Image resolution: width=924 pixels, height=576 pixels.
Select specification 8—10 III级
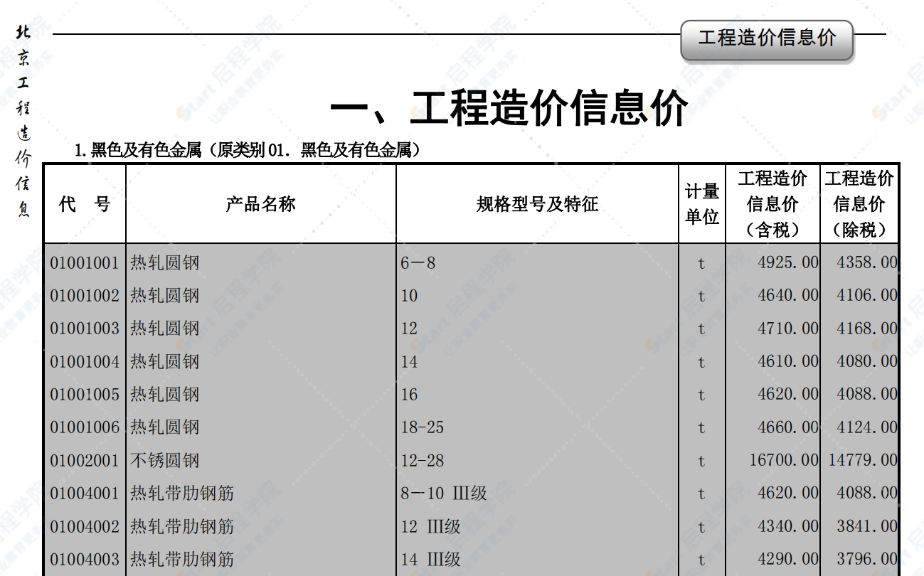point(444,494)
